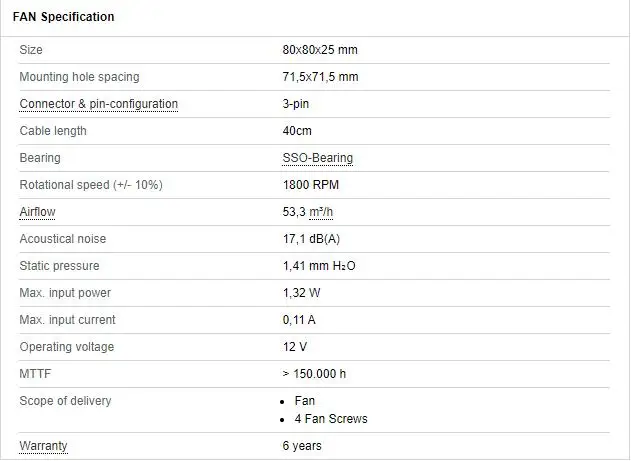
Task: Click the 4 Fan Screws list item
Action: (331, 419)
